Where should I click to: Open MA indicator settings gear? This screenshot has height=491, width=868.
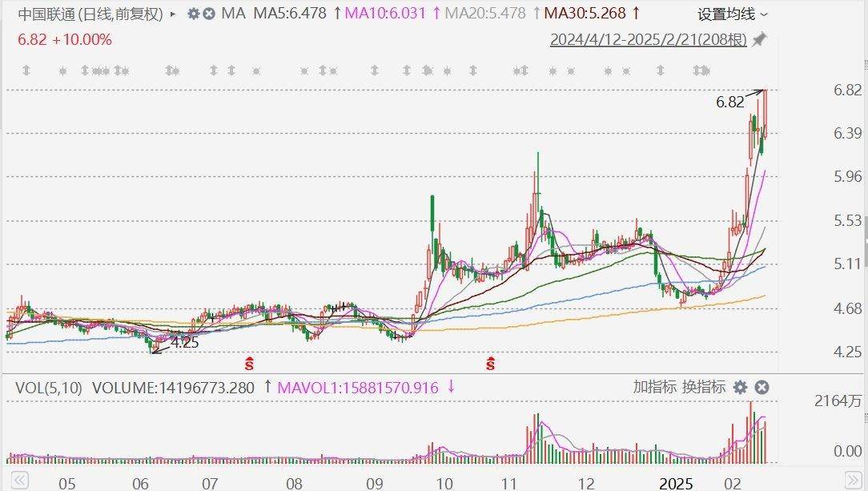pos(193,14)
